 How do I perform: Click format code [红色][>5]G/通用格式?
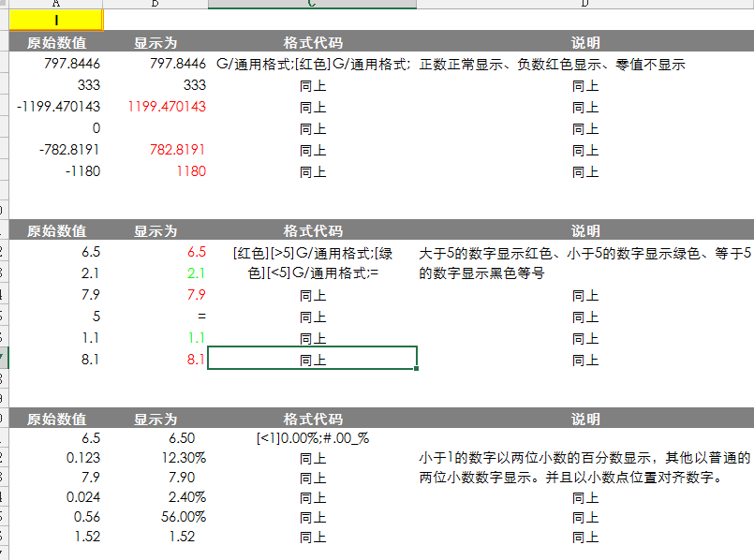tap(313, 263)
